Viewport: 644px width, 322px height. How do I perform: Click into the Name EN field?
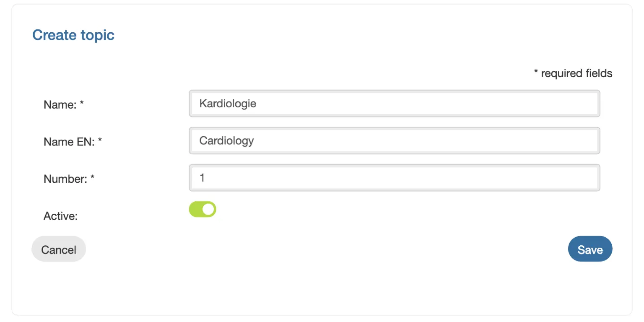click(x=395, y=140)
